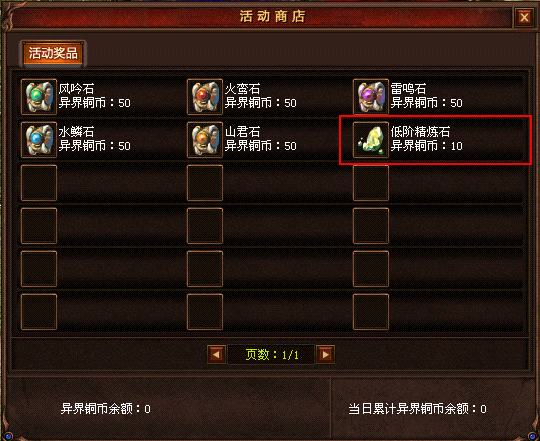The height and width of the screenshot is (441, 540).
Task: Click the 低阶精炼石 price text 异界铜币 10
Action: [426, 146]
